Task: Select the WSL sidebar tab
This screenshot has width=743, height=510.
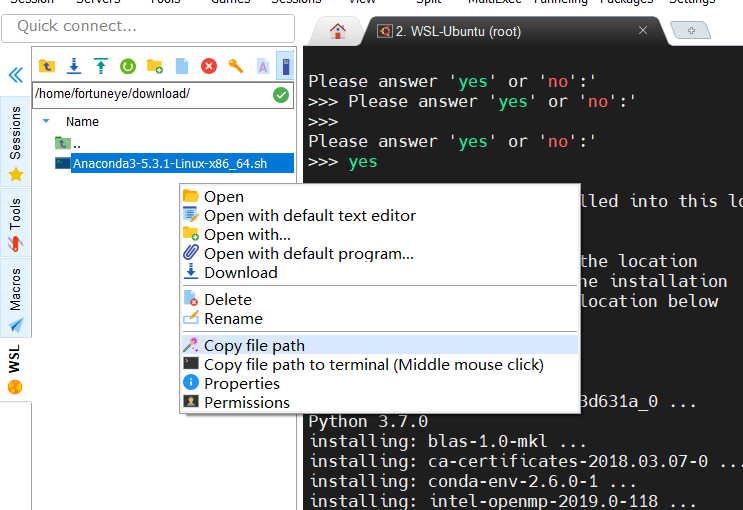Action: click(x=15, y=370)
